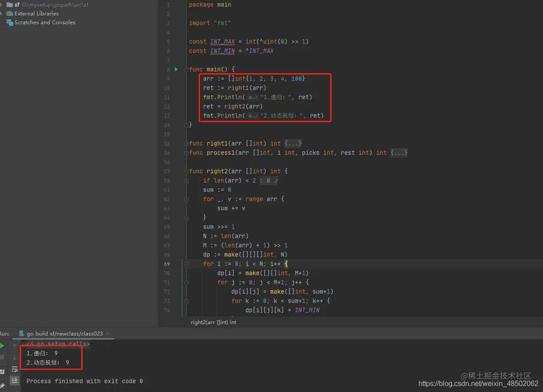Click the 'sum >>= 1' statement
Viewport: 543px width, 392px height.
coord(219,227)
